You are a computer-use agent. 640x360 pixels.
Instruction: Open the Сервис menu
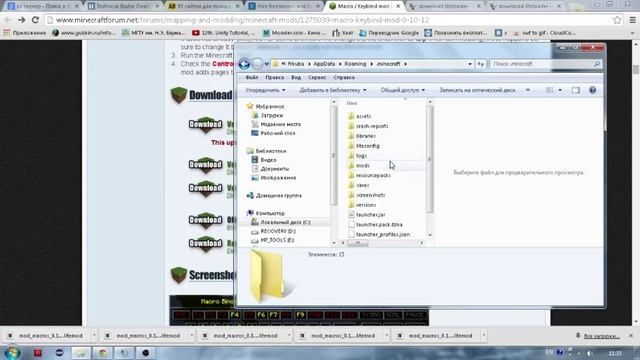[317, 78]
